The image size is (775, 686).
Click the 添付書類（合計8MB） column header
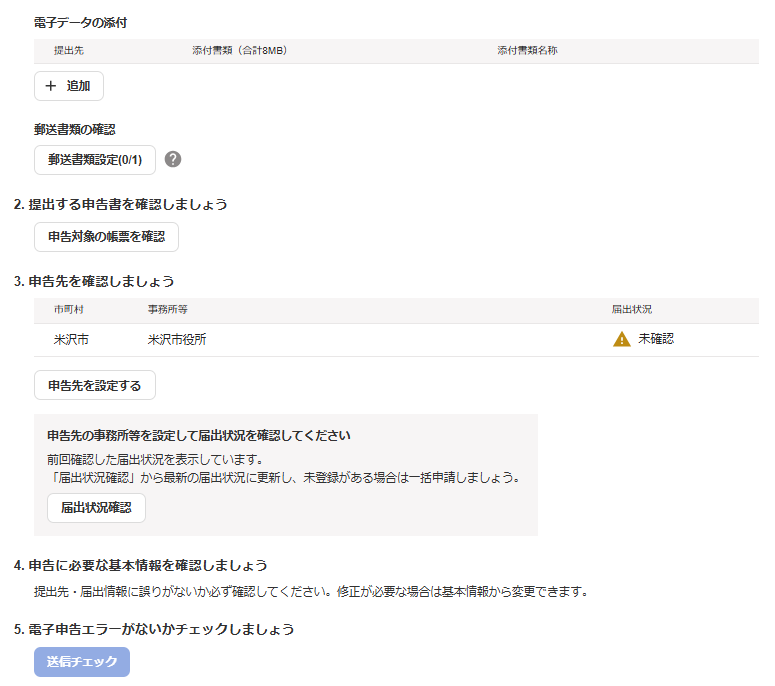coord(240,50)
